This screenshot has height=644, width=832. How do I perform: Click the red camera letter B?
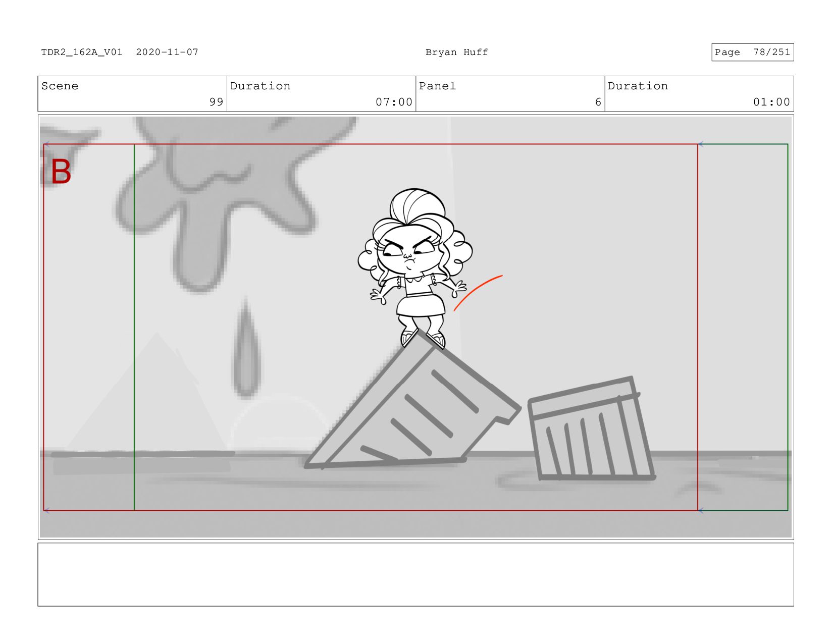(x=61, y=172)
